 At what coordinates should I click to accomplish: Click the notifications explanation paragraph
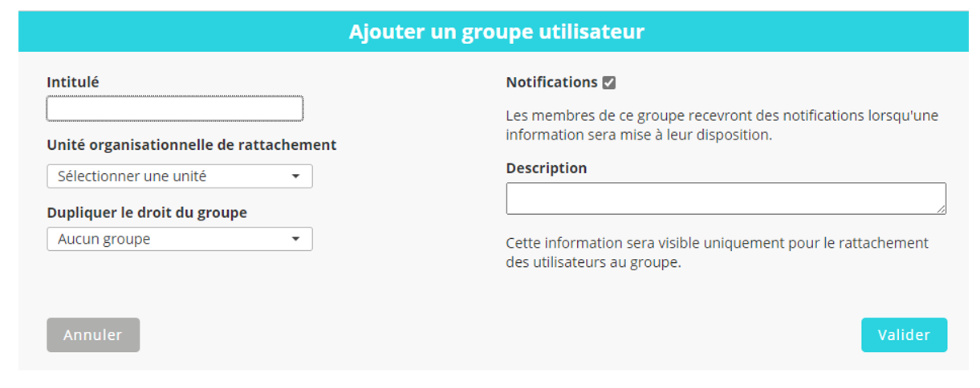pos(721,125)
